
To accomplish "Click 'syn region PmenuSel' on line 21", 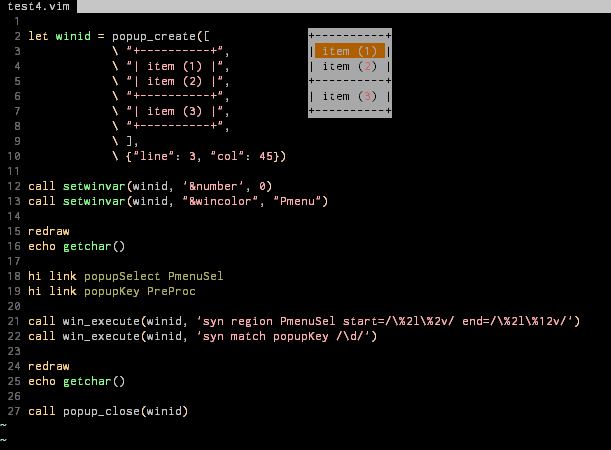I will (x=269, y=321).
